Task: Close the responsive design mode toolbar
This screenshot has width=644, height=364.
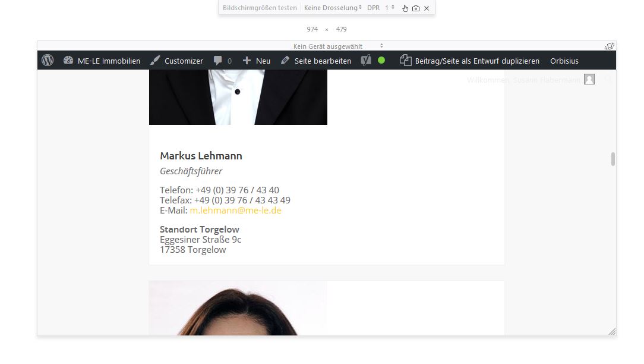Action: pos(427,8)
